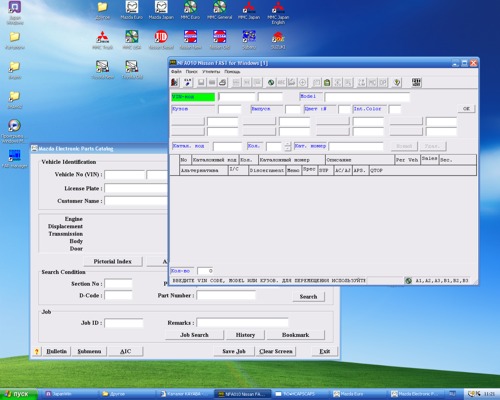Open the FAST Manager desktop shortcut
500x400 pixels.
(15, 159)
